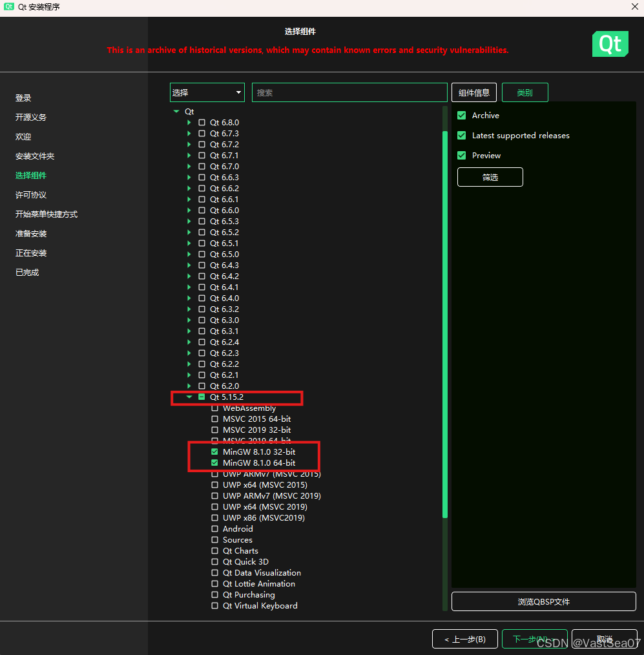Close the Qt installer window
Image resolution: width=644 pixels, height=655 pixels.
[x=634, y=6]
